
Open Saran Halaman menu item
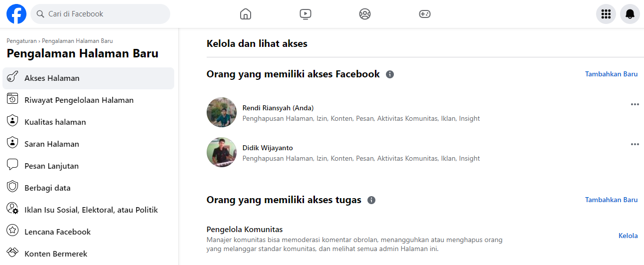88,144
